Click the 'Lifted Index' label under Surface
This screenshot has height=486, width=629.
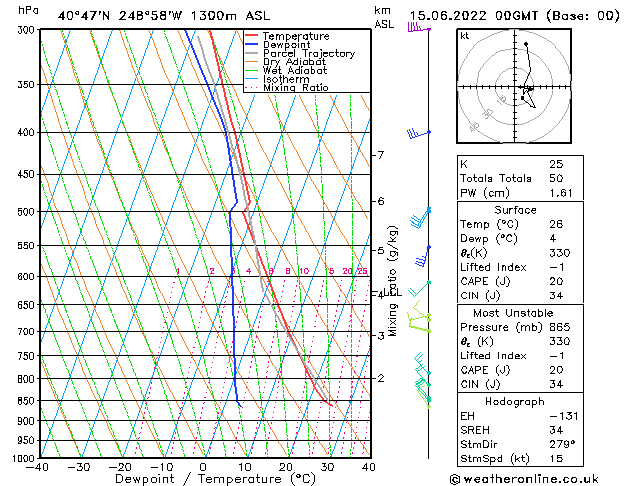[x=493, y=267]
